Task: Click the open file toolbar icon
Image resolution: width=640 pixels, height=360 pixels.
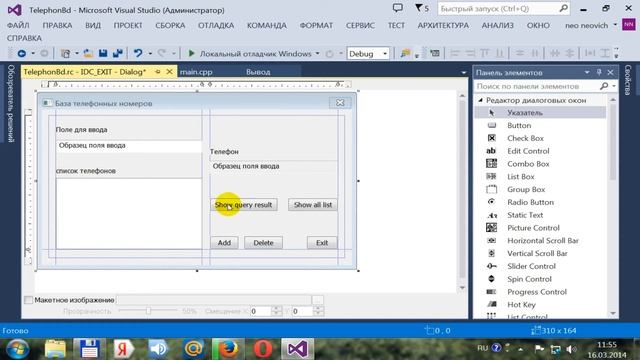Action: [88, 53]
